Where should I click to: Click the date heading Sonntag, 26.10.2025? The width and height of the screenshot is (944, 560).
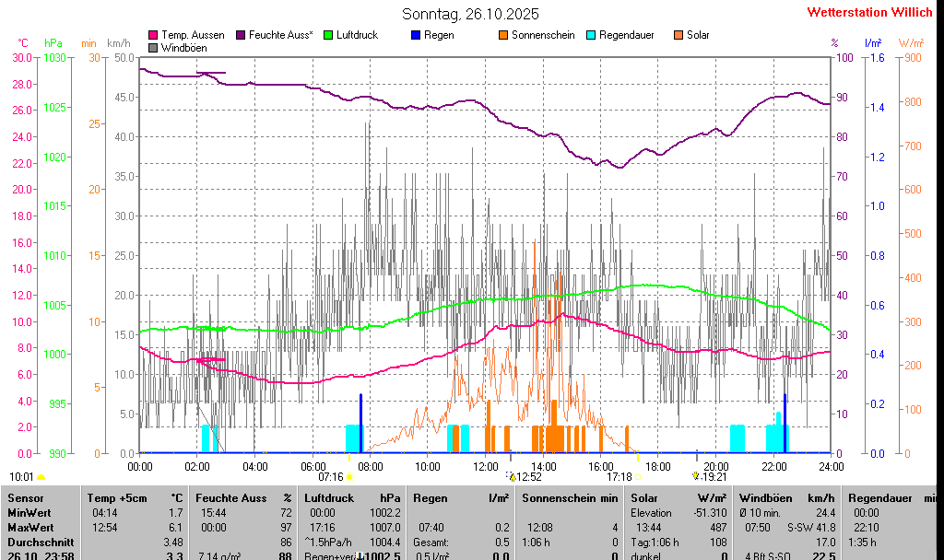(x=470, y=14)
